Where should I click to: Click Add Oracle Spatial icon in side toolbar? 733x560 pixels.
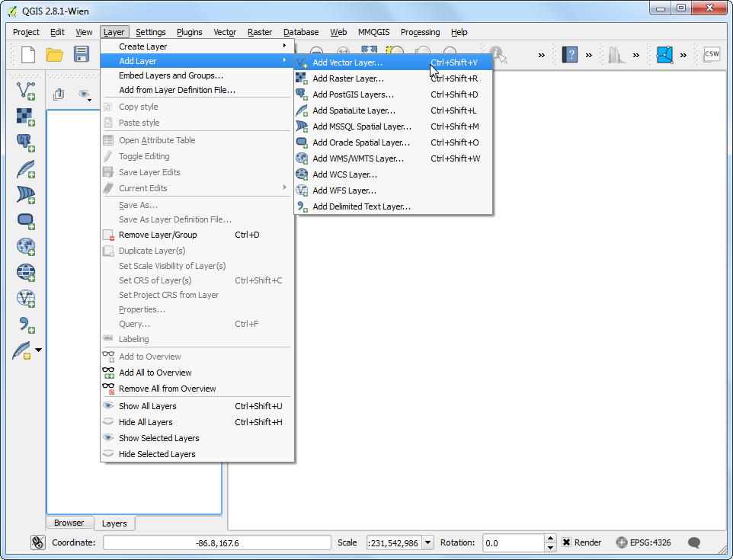[26, 221]
